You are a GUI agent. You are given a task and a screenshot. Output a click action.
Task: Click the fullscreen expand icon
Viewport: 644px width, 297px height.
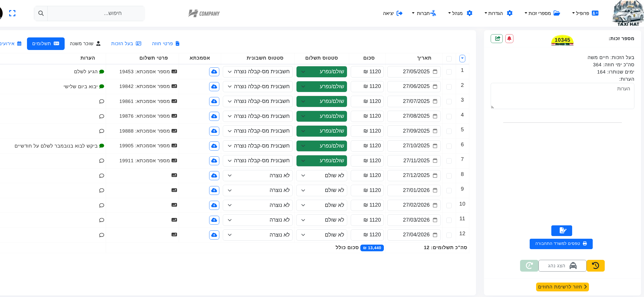coord(12,13)
